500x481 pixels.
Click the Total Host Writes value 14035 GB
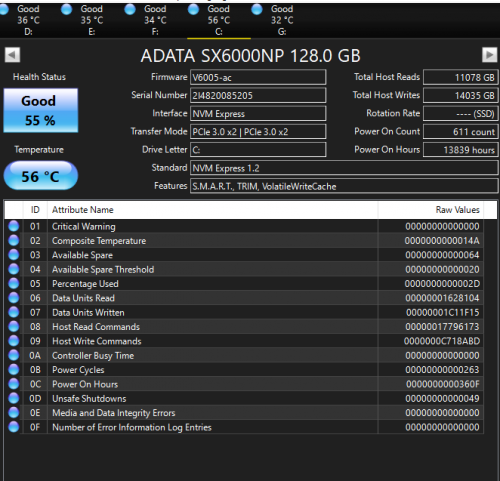click(x=461, y=95)
